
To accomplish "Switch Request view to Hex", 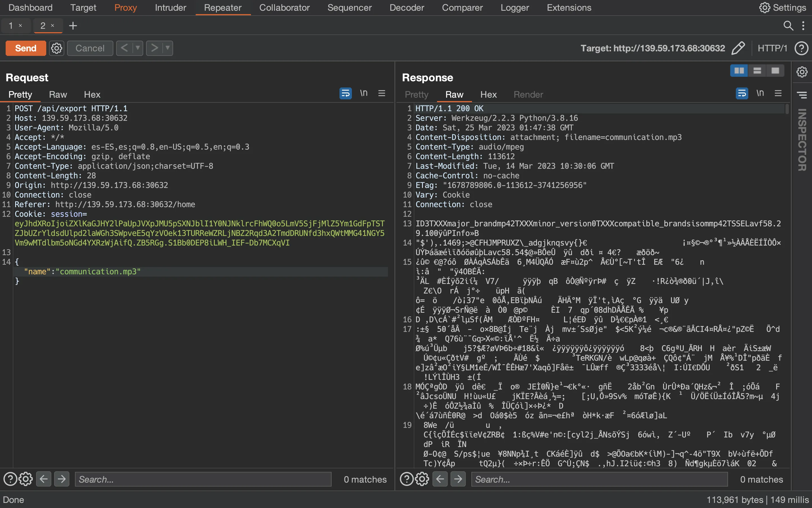I will [x=92, y=95].
